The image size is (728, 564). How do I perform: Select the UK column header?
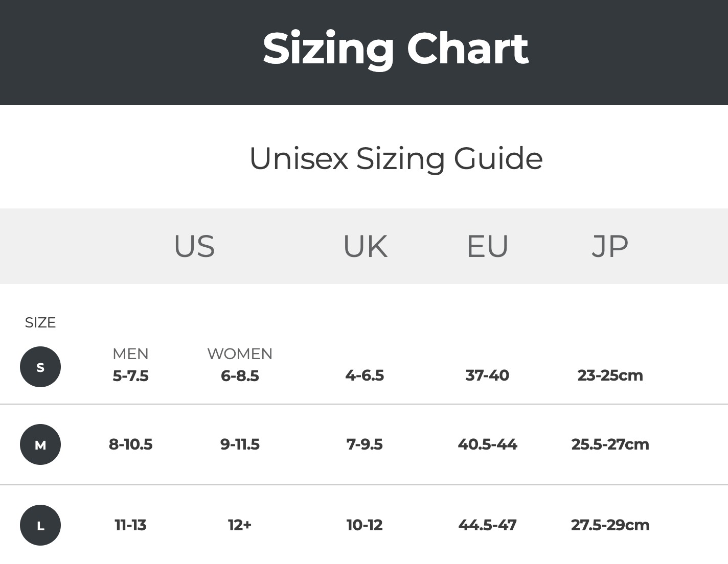click(365, 246)
